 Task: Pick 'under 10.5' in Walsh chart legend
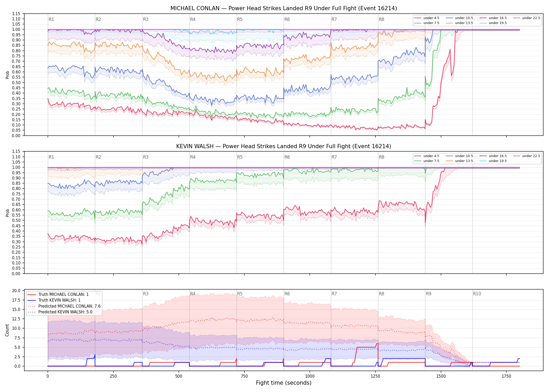[460, 156]
